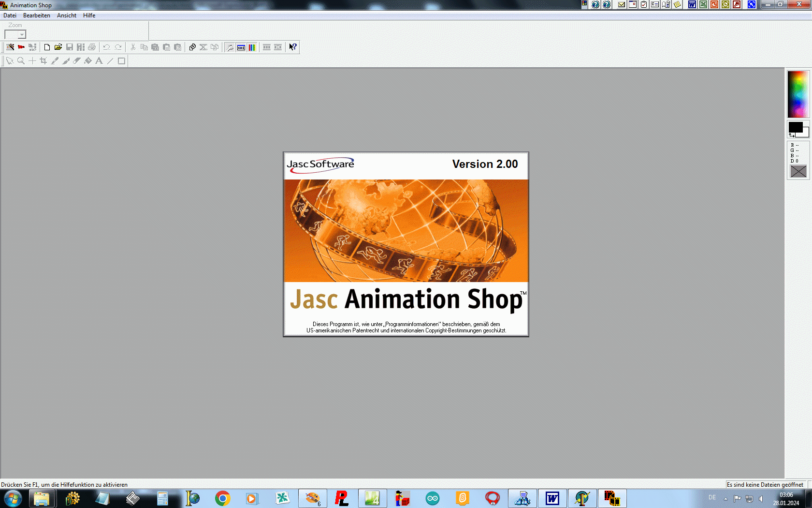Open a file using the folder icon

click(x=58, y=47)
